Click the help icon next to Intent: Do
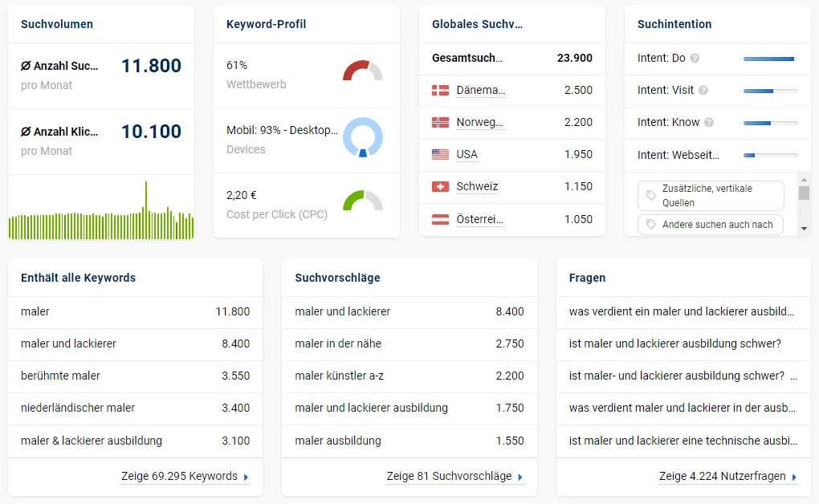This screenshot has height=504, width=819. (695, 59)
